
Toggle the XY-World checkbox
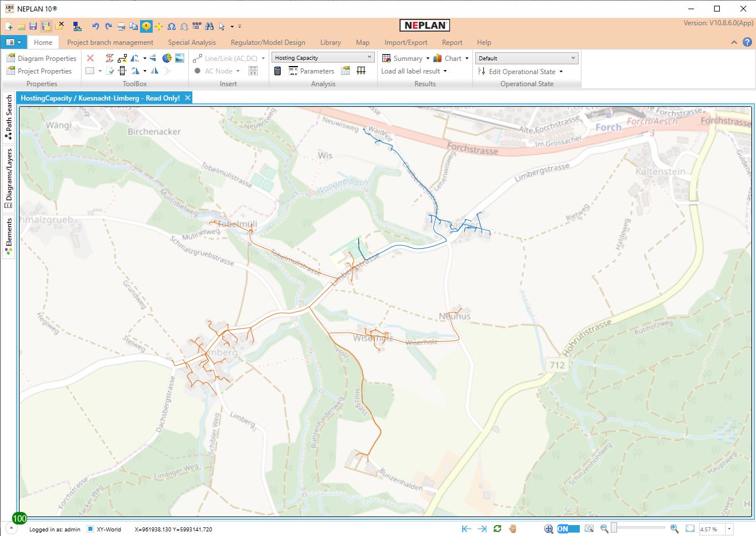point(90,529)
